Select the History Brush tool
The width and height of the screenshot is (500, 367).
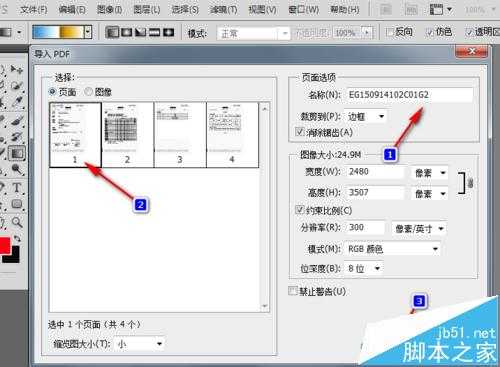click(x=17, y=137)
